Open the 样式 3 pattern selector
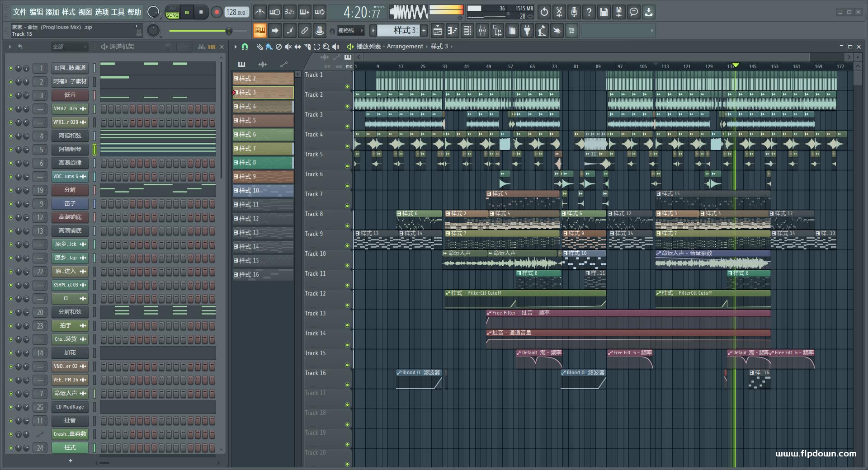 tap(398, 30)
